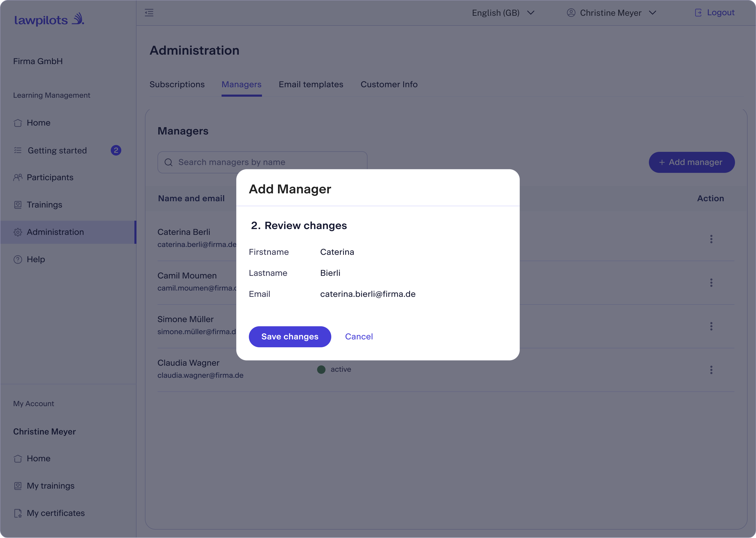Click the Add manager button
The image size is (756, 538).
click(691, 162)
